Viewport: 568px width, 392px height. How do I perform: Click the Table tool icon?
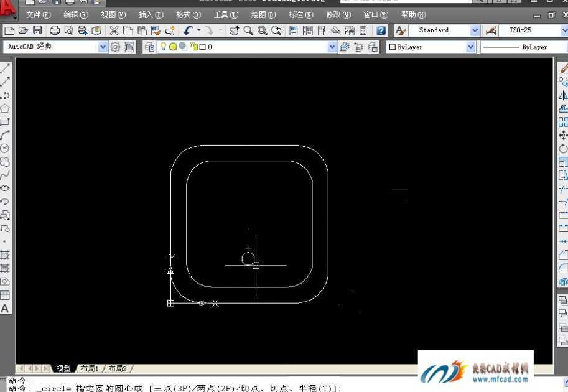pos(5,295)
